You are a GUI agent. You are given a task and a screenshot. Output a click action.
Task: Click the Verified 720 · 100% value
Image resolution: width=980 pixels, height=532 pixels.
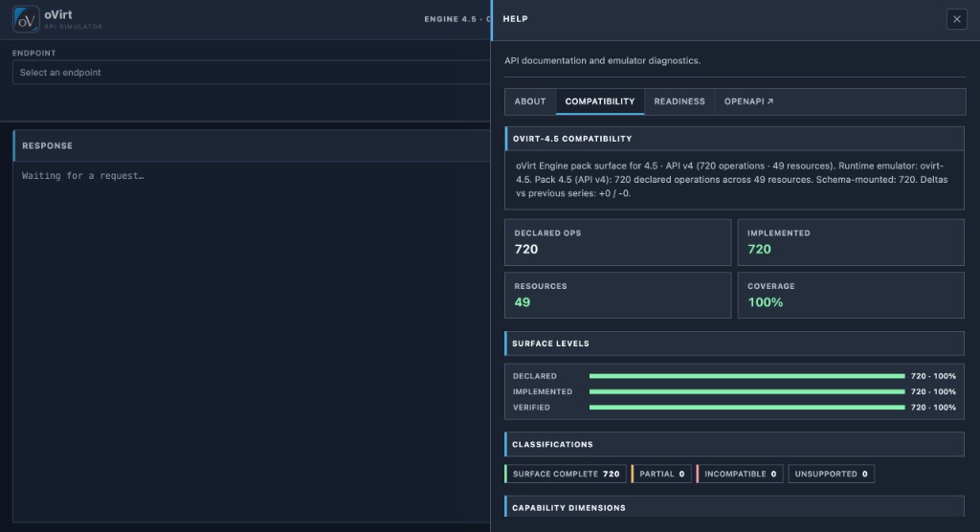click(933, 408)
